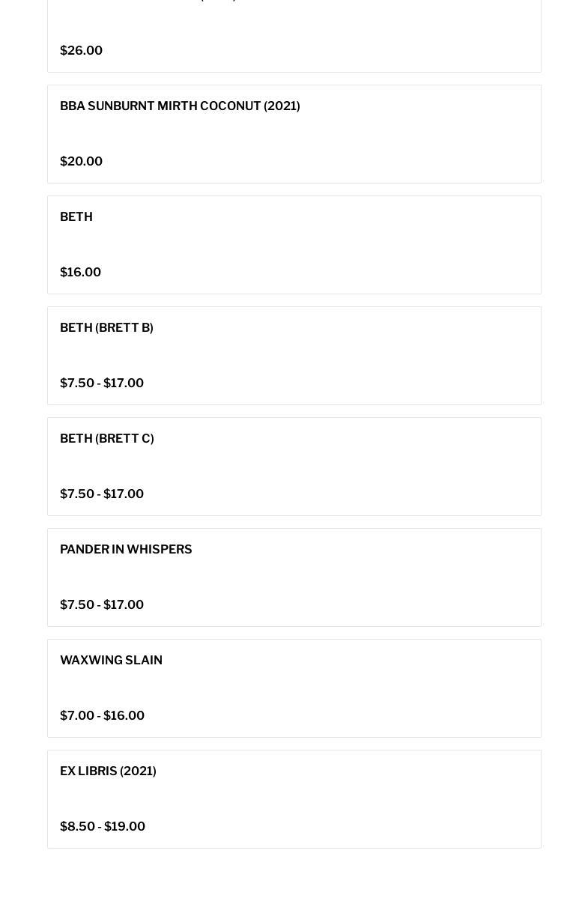
Task: Click the $7.00 - $16.00 price range
Action: (102, 716)
